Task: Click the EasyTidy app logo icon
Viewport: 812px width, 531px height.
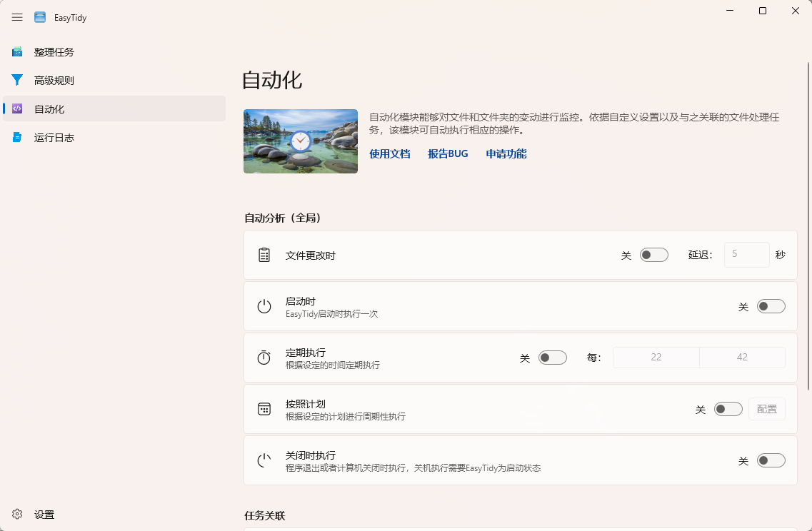Action: click(x=40, y=17)
